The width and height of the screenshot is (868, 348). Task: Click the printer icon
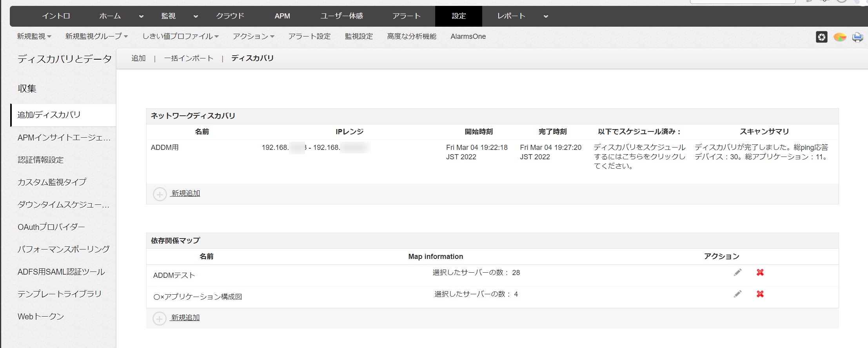[x=857, y=37]
